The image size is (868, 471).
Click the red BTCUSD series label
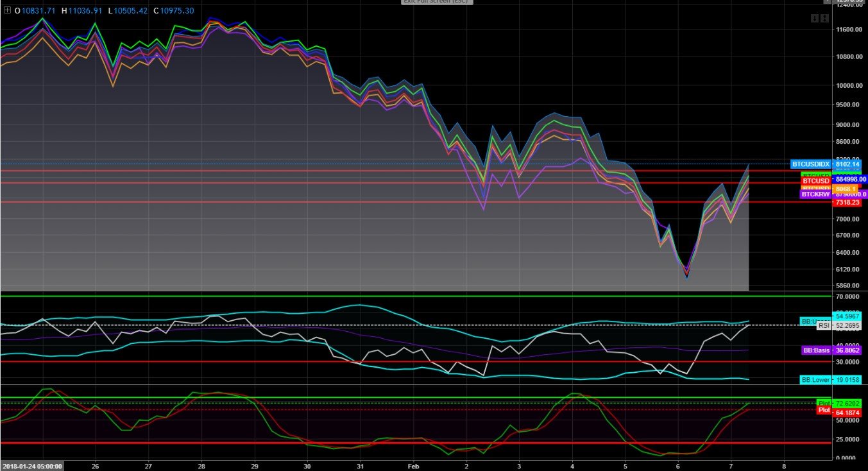816,181
